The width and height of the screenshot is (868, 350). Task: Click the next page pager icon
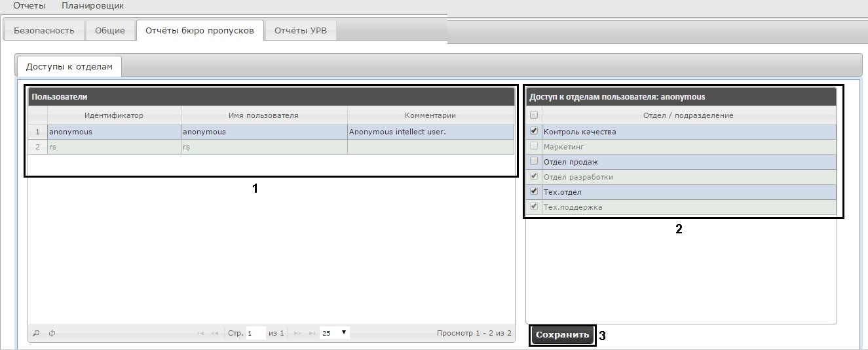coord(297,334)
